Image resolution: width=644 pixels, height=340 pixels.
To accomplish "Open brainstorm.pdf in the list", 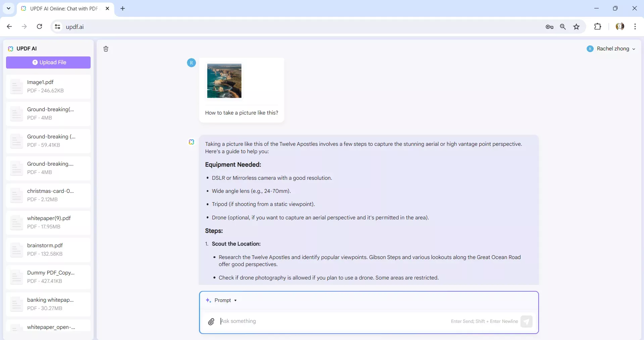I will click(x=48, y=250).
